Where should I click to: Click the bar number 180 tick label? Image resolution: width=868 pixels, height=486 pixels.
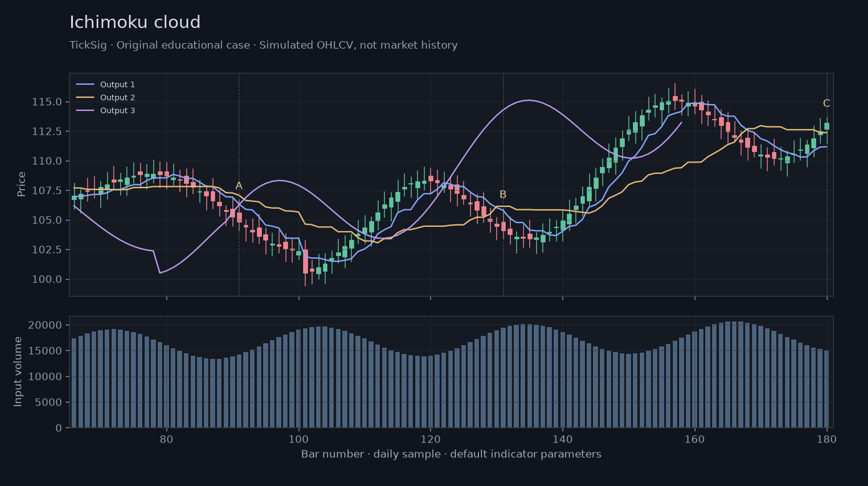(827, 439)
